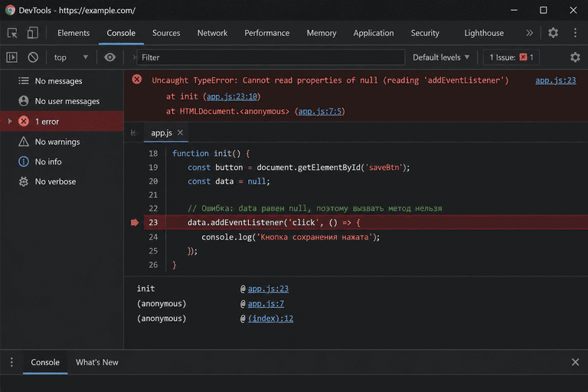The image size is (588, 392).
Task: Click the breakpoint arrow on line 23
Action: coord(135,223)
